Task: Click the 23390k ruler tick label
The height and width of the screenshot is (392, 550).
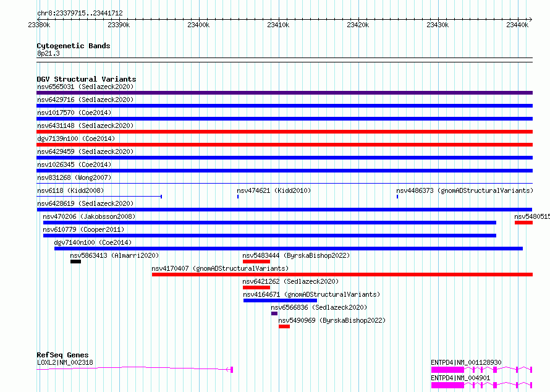Action: (x=119, y=25)
